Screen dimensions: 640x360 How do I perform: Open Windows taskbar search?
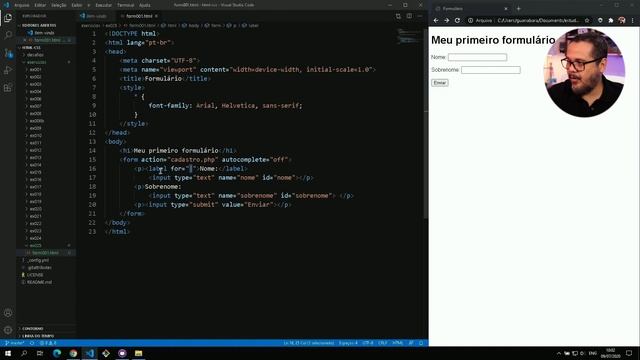pos(24,353)
